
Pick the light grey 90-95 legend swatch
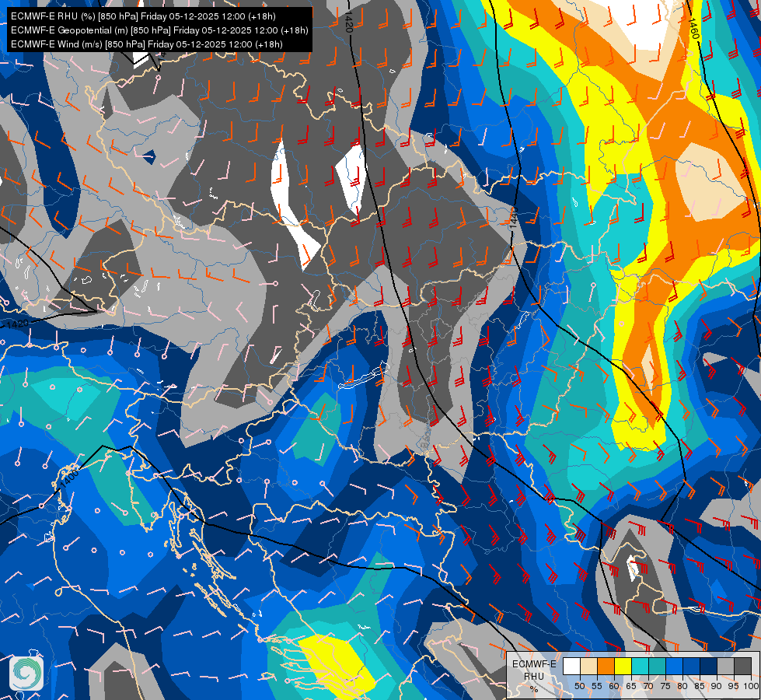[725, 666]
